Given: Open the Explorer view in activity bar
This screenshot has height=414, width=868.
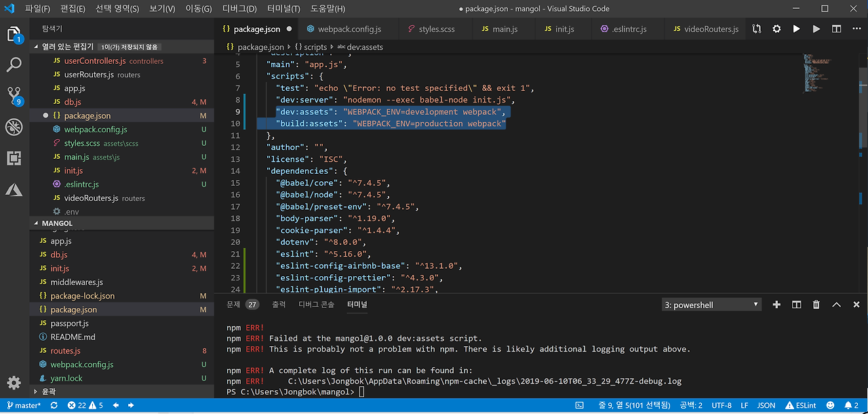Looking at the screenshot, I should coord(14,34).
